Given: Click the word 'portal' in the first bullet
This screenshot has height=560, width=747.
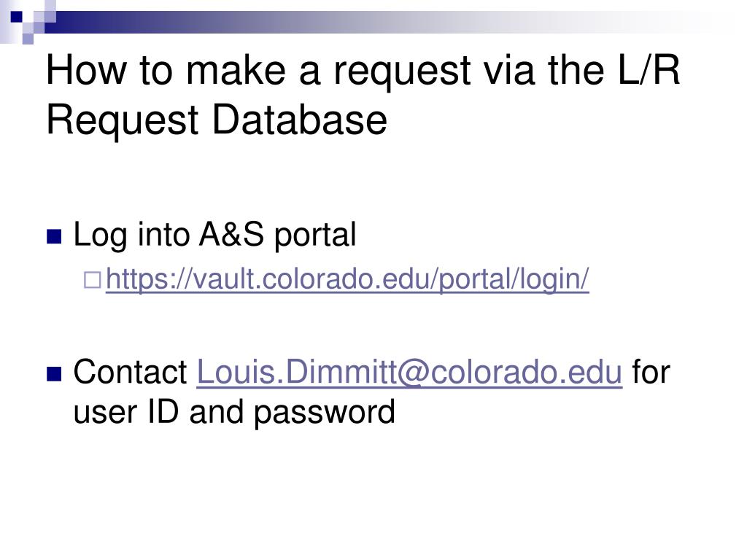Looking at the screenshot, I should 315,235.
